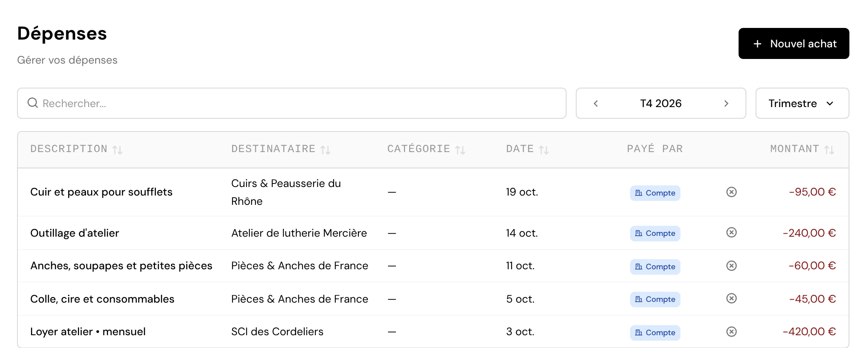Click the 14 oct. date cell
Viewport: 868px width, 348px height.
[x=522, y=233]
